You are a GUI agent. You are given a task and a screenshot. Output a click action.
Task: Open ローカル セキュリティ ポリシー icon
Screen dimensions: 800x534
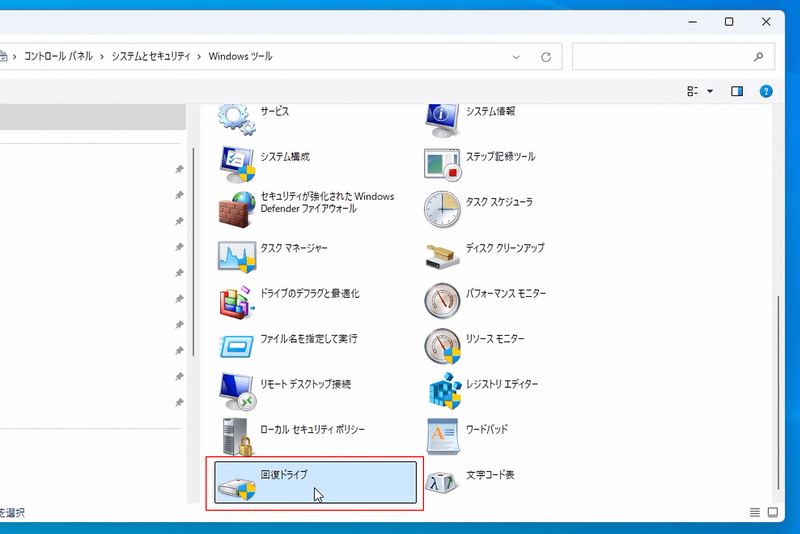point(237,437)
